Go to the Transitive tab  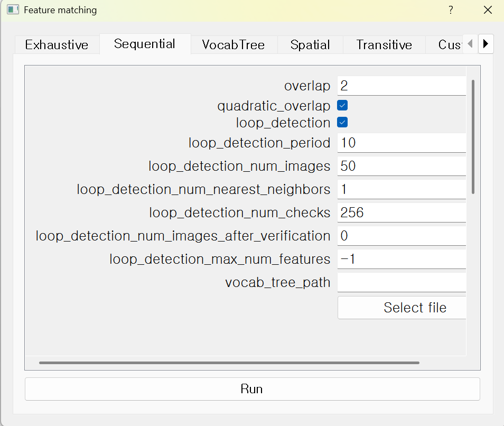click(x=384, y=45)
